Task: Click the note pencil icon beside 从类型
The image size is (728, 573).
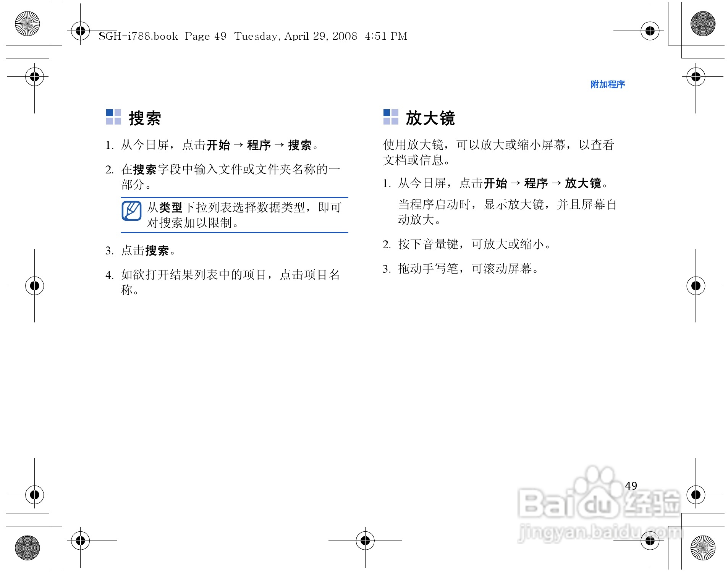Action: tap(131, 211)
